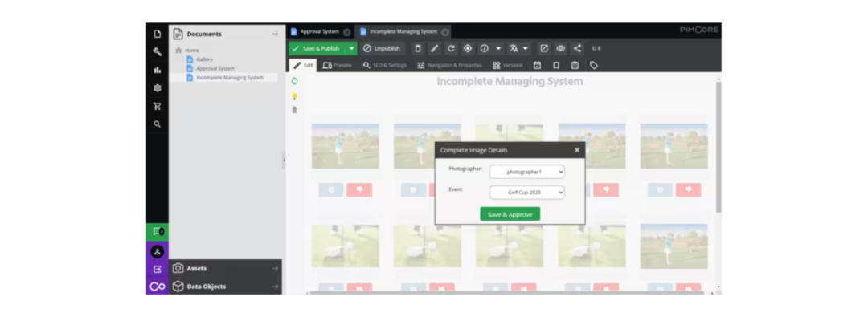Open the Photographer dropdown
Viewport: 868px width, 317px height.
point(527,172)
